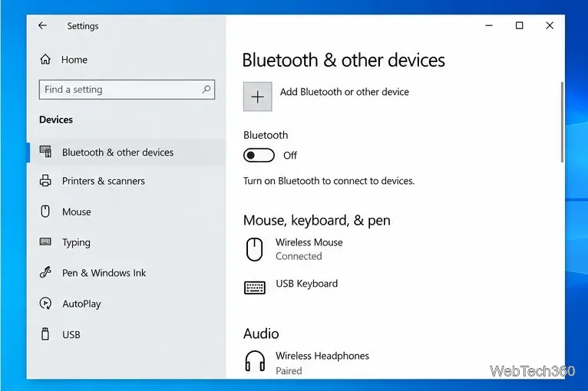This screenshot has height=391, width=588.
Task: Select the USB Keyboard entry
Action: (x=291, y=287)
